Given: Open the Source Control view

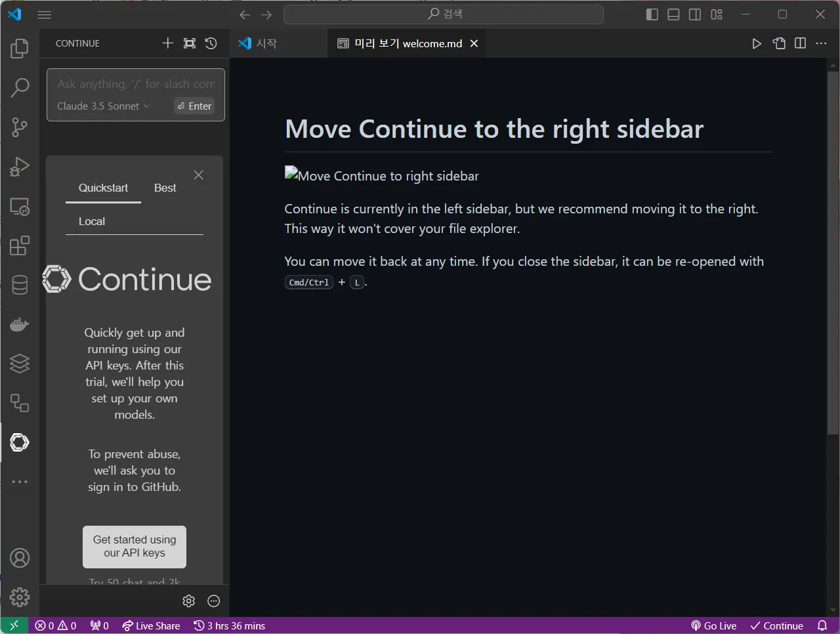Looking at the screenshot, I should point(20,127).
